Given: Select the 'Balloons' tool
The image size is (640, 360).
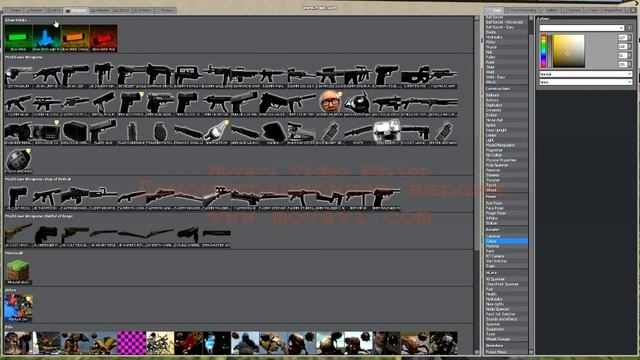Looking at the screenshot, I should pyautogui.click(x=506, y=95).
